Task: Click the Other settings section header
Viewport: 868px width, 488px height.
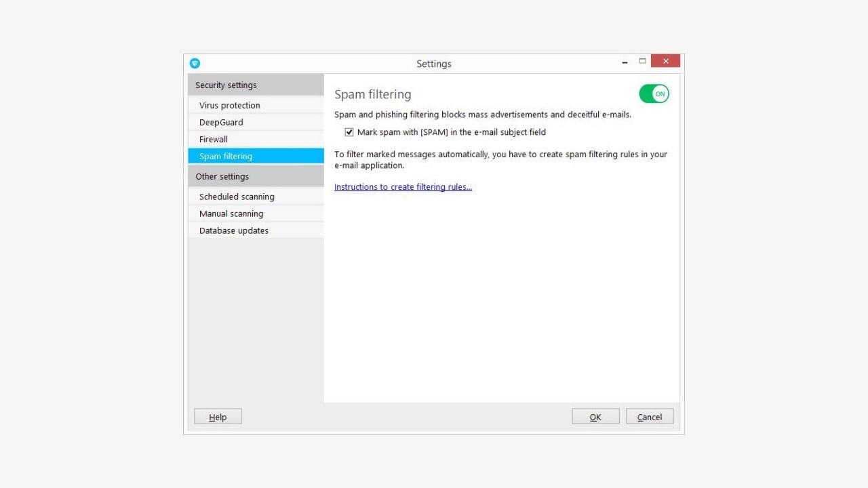Action: click(x=222, y=176)
